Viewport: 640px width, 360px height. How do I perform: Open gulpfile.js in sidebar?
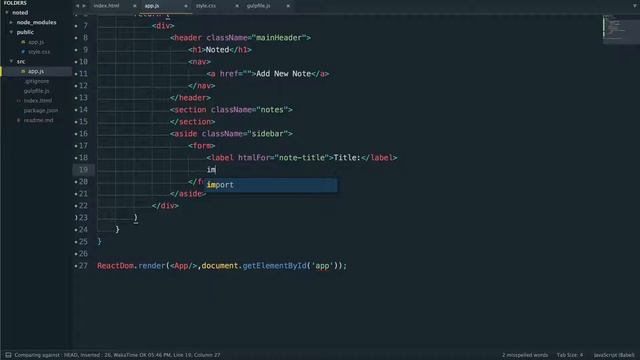click(36, 91)
